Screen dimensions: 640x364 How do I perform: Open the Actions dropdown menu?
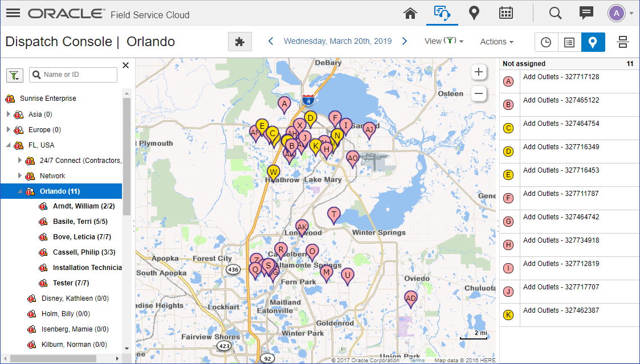pos(497,42)
